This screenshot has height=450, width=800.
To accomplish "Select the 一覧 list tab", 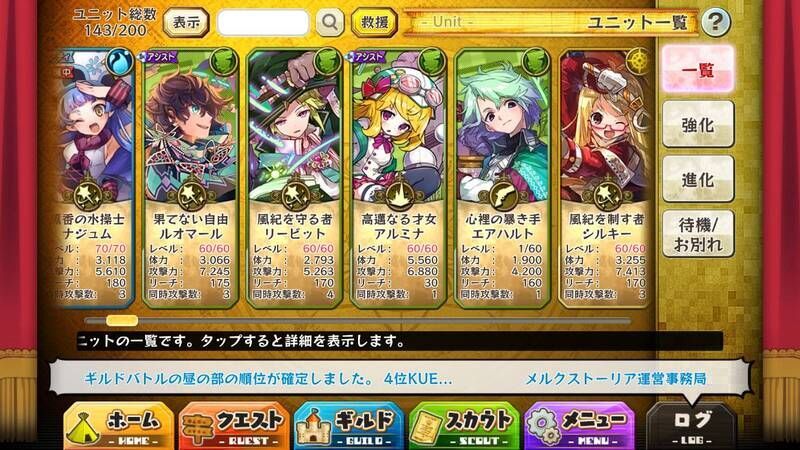I will coord(698,70).
